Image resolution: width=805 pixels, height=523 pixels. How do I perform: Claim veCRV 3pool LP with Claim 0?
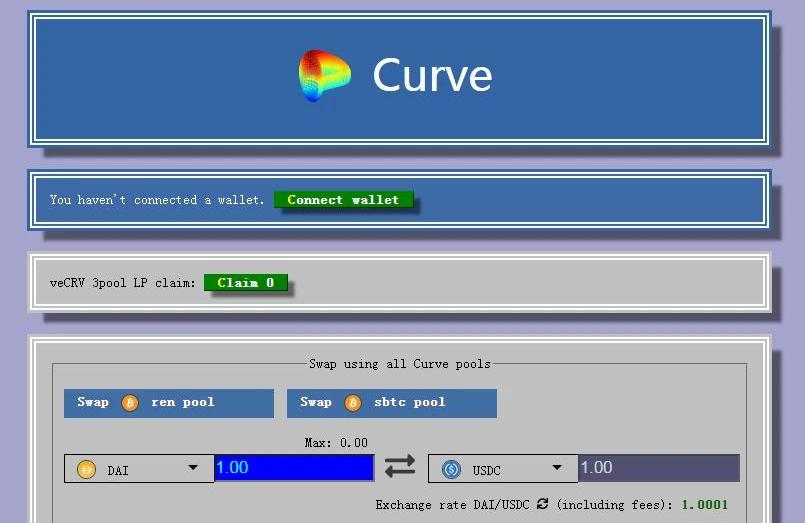click(x=245, y=283)
